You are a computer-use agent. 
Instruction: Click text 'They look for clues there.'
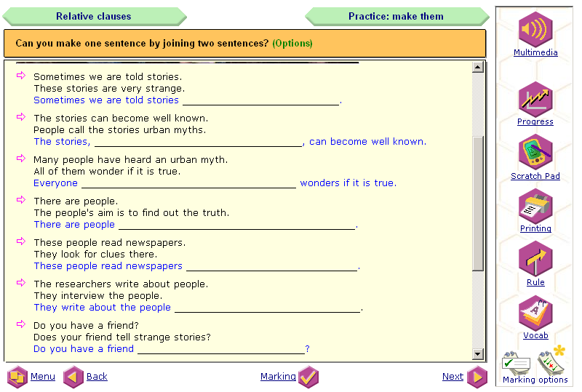click(x=95, y=255)
